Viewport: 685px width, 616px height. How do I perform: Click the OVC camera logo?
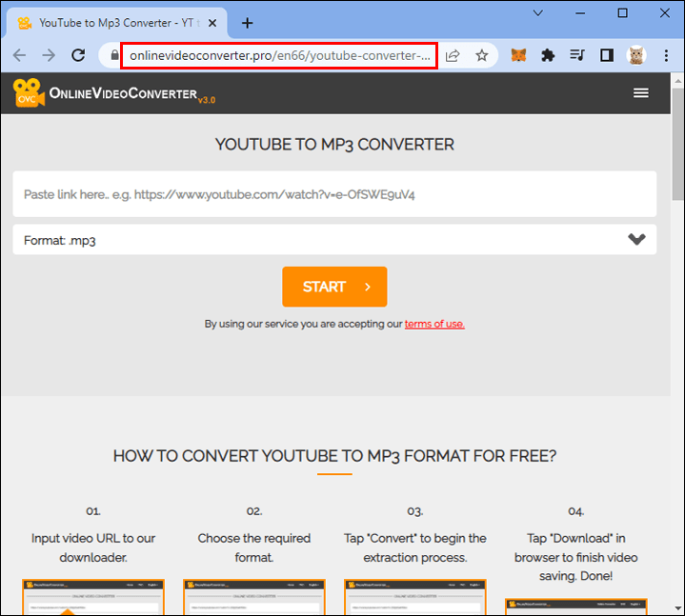coord(29,93)
